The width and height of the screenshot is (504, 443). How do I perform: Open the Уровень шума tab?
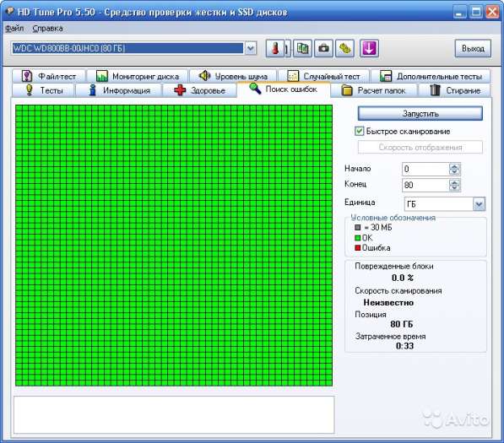coord(233,76)
